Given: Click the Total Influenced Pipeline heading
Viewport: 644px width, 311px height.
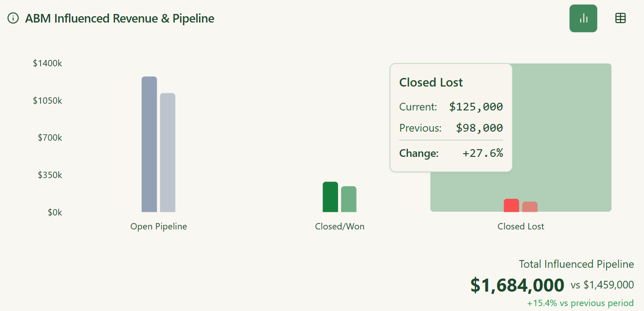Looking at the screenshot, I should click(576, 264).
